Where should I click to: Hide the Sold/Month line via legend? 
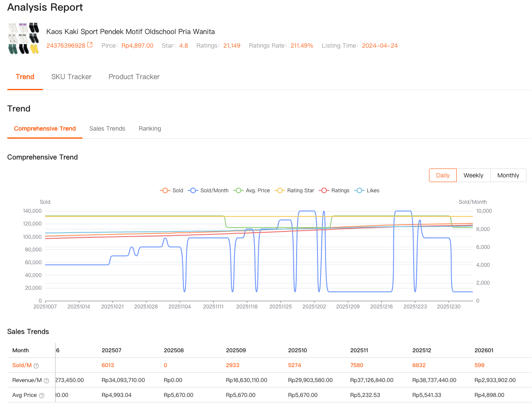209,191
